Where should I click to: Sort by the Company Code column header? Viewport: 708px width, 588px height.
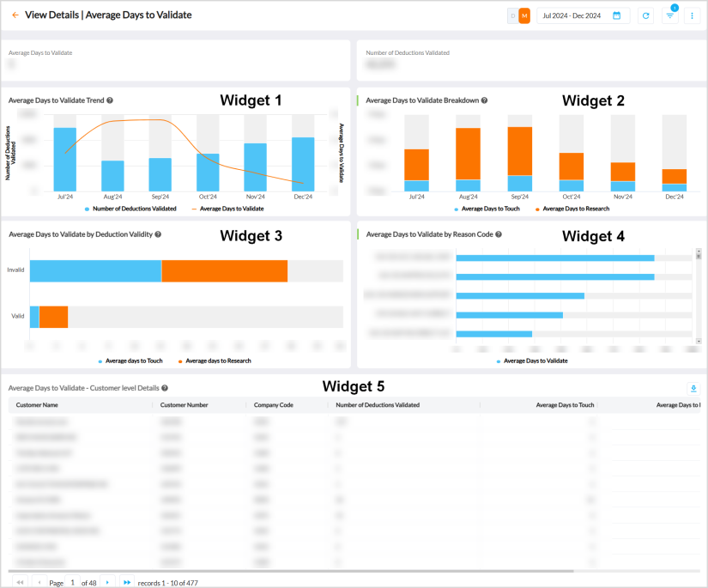click(x=273, y=404)
